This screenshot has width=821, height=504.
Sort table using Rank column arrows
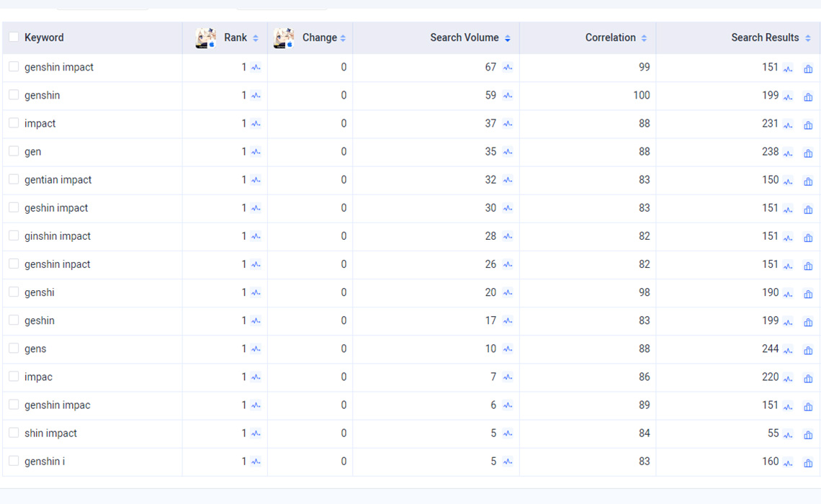point(256,38)
